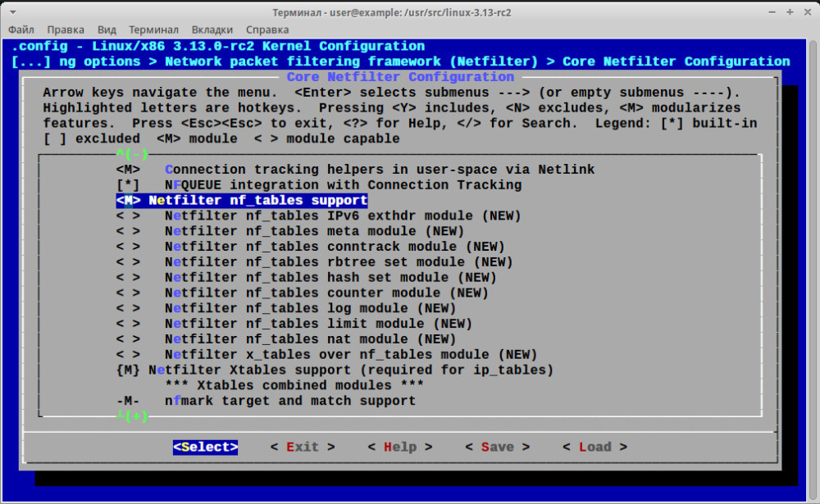Toggle nf_tables meta module option
The image size is (820, 504).
(128, 232)
